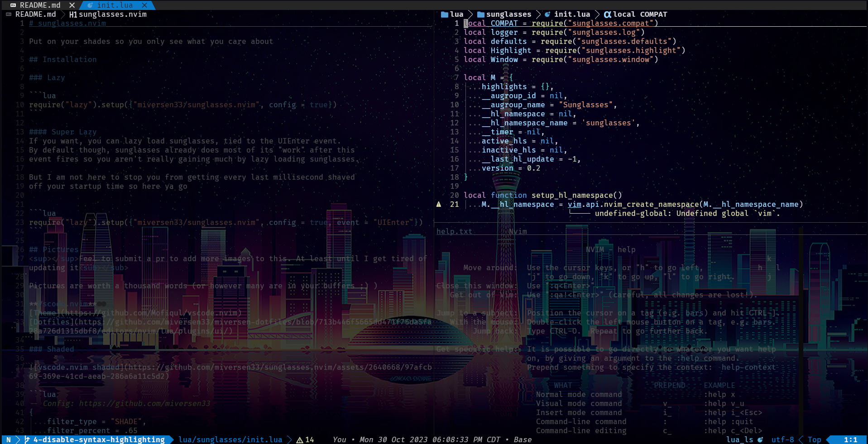This screenshot has height=444, width=868.
Task: Switch to the README.md tab
Action: click(40, 5)
